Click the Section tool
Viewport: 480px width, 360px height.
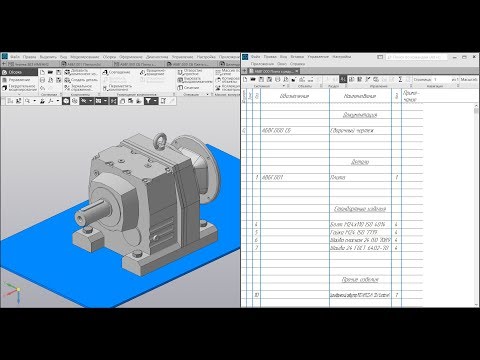188,88
